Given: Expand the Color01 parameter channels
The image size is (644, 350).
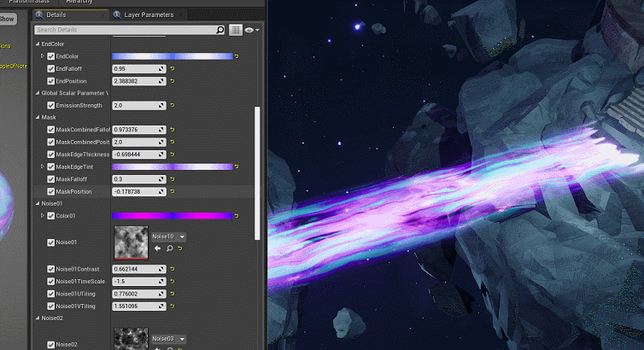Looking at the screenshot, I should coord(42,215).
